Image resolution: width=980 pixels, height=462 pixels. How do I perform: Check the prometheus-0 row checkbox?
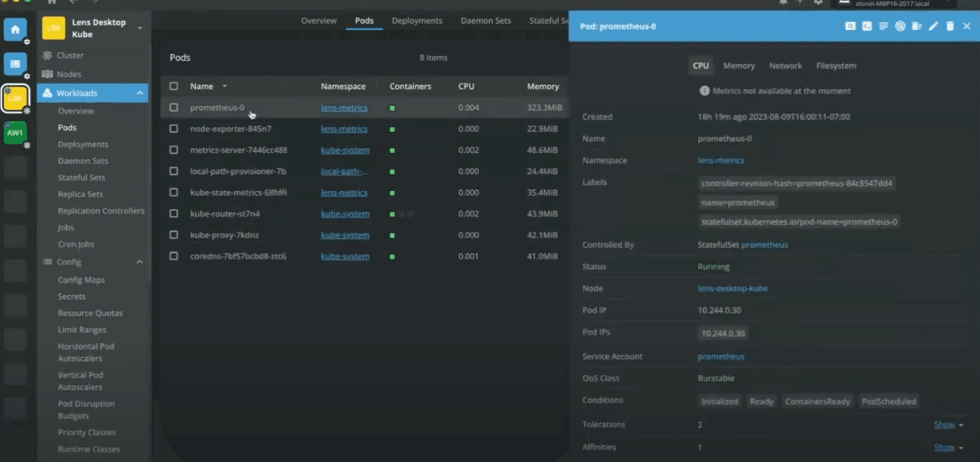(174, 107)
